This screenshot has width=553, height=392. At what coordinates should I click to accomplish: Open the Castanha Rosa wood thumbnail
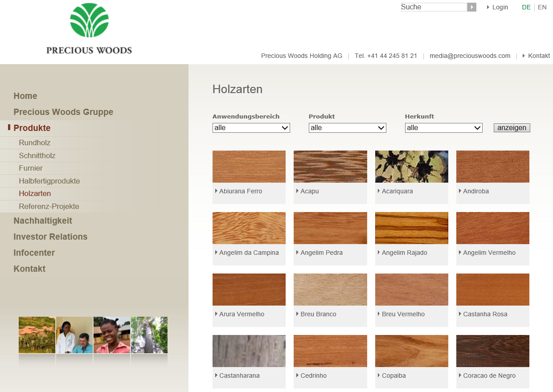click(493, 290)
